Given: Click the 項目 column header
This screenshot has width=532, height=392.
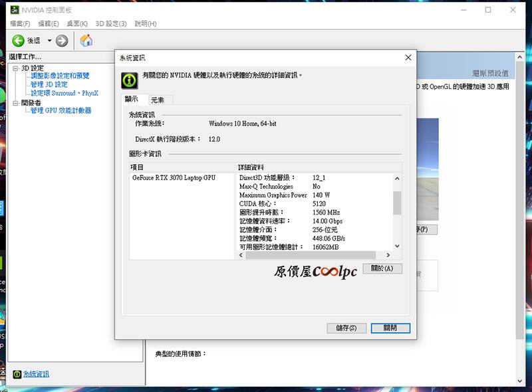Looking at the screenshot, I should pyautogui.click(x=183, y=167).
